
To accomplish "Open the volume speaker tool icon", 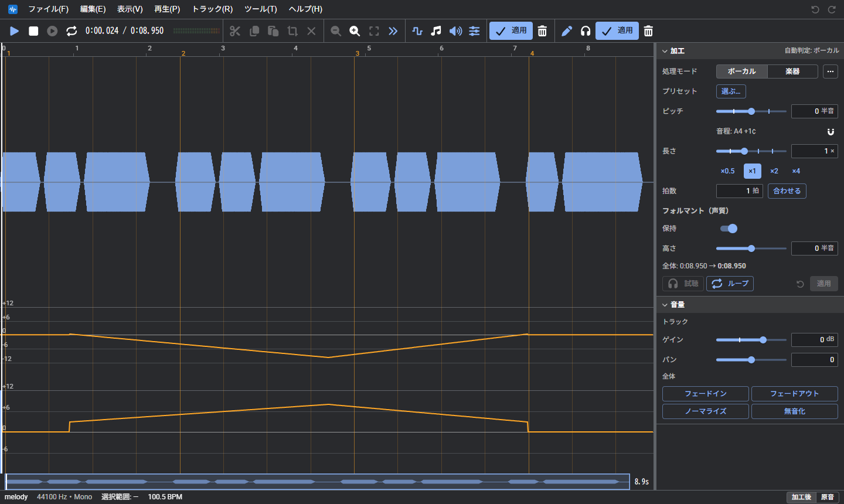I will coord(455,31).
